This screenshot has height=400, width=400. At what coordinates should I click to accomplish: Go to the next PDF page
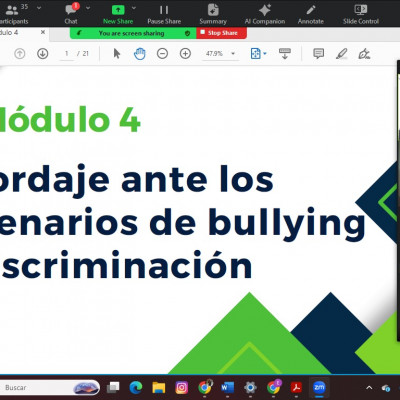click(x=43, y=53)
